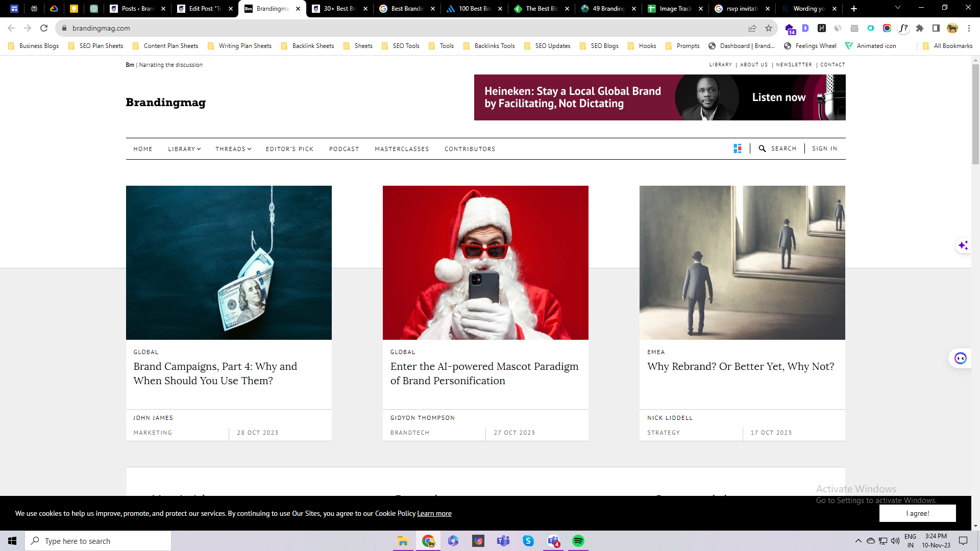The height and width of the screenshot is (551, 980).
Task: Open the Podcast menu item
Action: coord(344,149)
